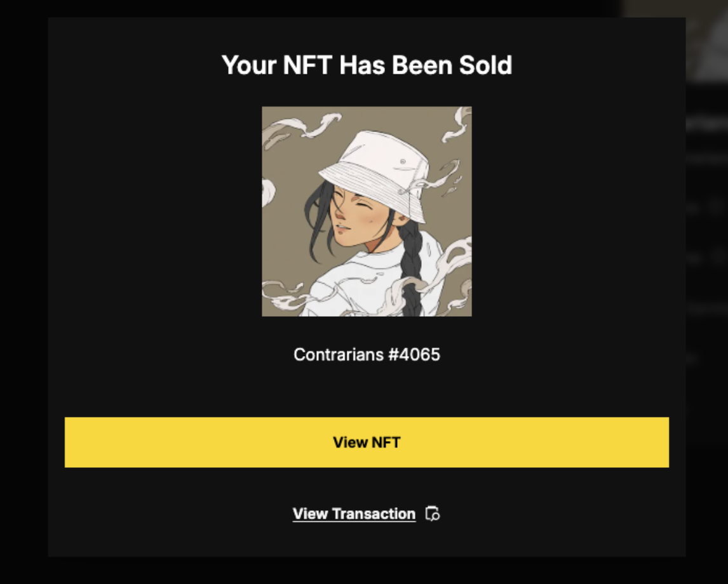This screenshot has width=728, height=584.
Task: Click the yellow View NFT button
Action: click(367, 442)
